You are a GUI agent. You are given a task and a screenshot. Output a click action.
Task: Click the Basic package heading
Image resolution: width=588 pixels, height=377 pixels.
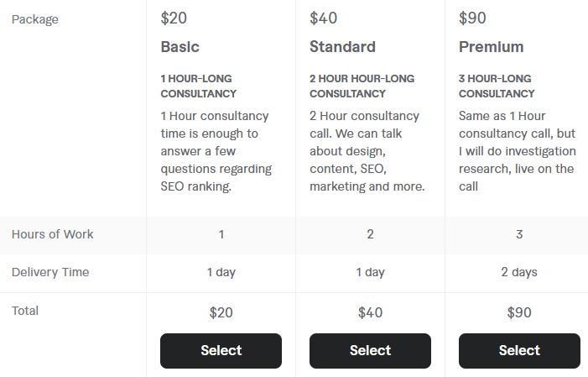click(180, 47)
